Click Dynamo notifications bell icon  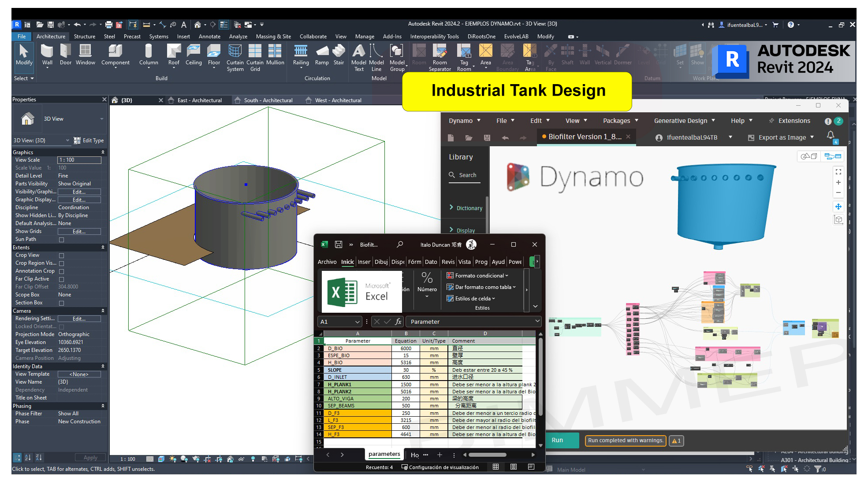click(831, 135)
